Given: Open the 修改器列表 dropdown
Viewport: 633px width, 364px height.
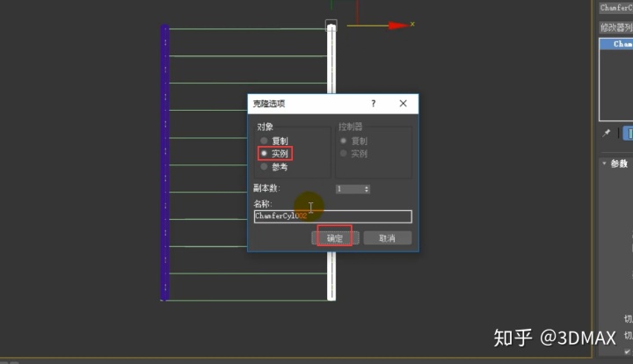Looking at the screenshot, I should pyautogui.click(x=616, y=27).
